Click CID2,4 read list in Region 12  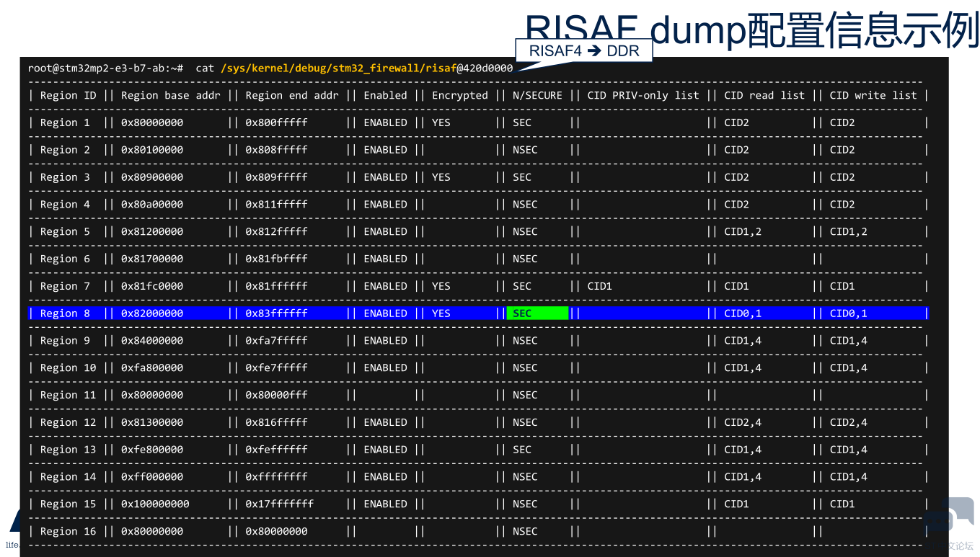[743, 422]
